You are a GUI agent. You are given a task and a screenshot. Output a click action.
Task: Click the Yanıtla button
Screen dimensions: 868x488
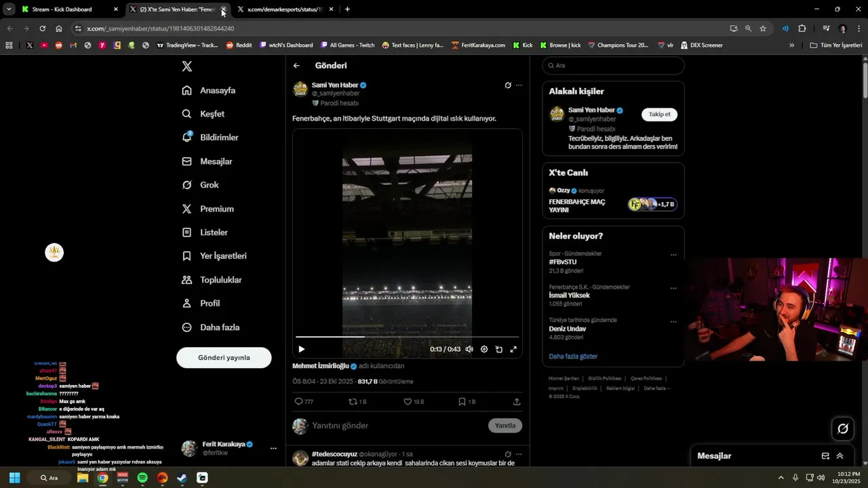pos(505,426)
